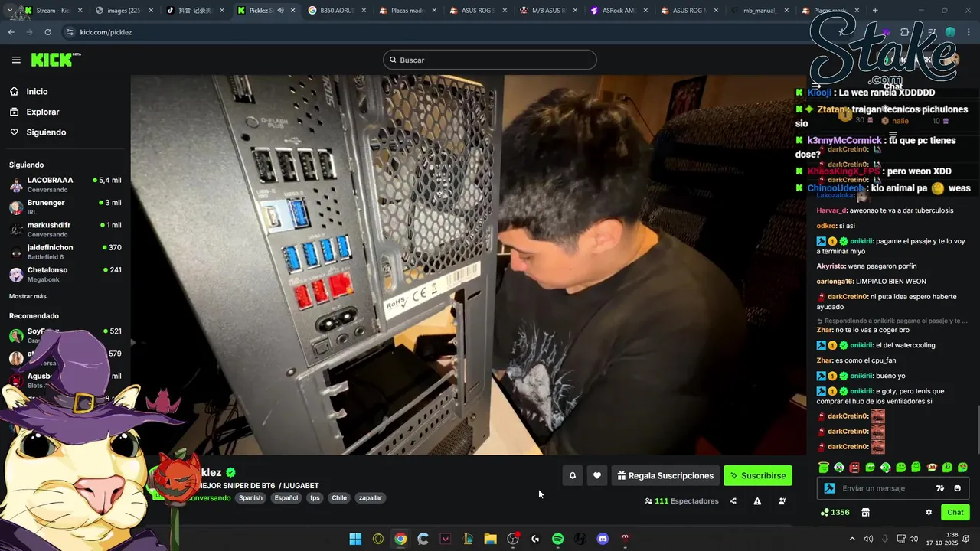This screenshot has width=980, height=551.
Task: Click the green Suscribirse button
Action: coord(758,475)
